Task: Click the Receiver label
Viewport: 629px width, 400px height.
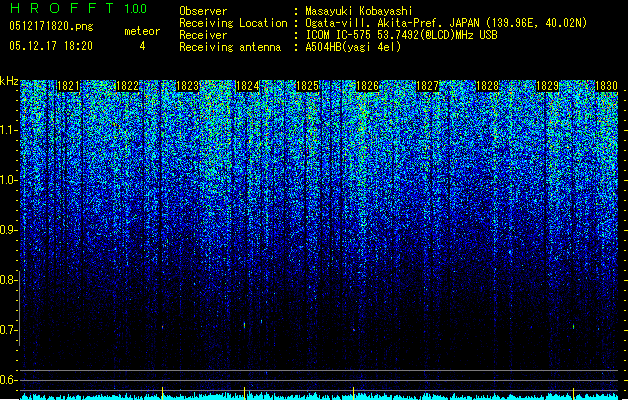Action: coord(203,35)
